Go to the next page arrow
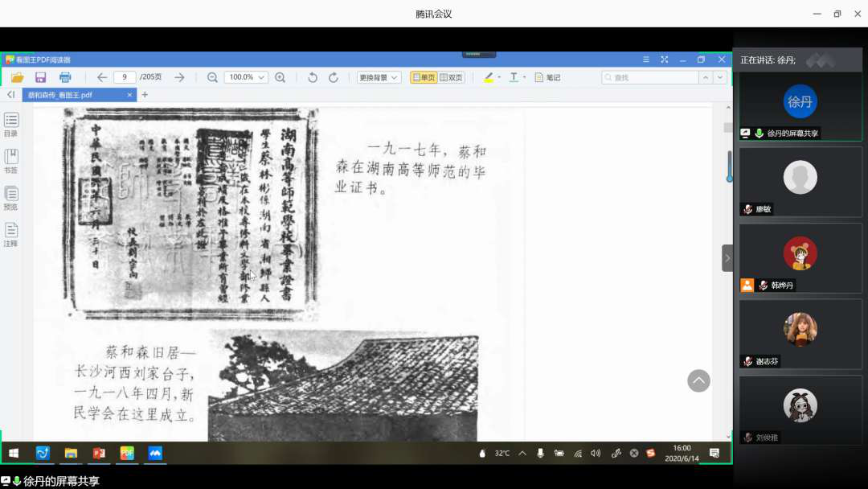The width and height of the screenshot is (868, 489). point(179,77)
